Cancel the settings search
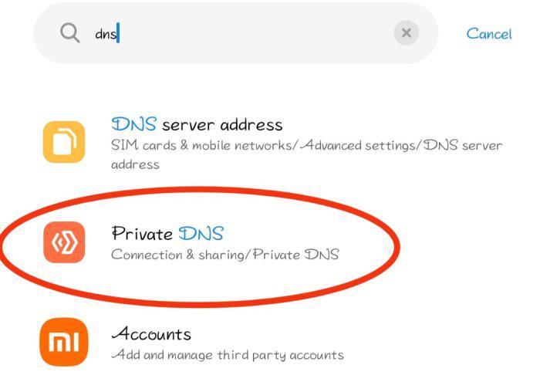The height and width of the screenshot is (392, 540). 489,34
